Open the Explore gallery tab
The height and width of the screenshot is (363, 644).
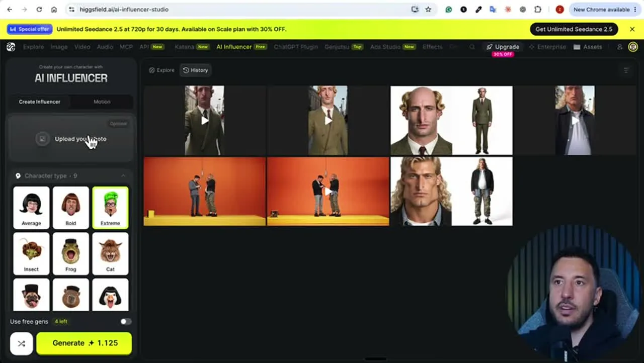click(x=162, y=70)
